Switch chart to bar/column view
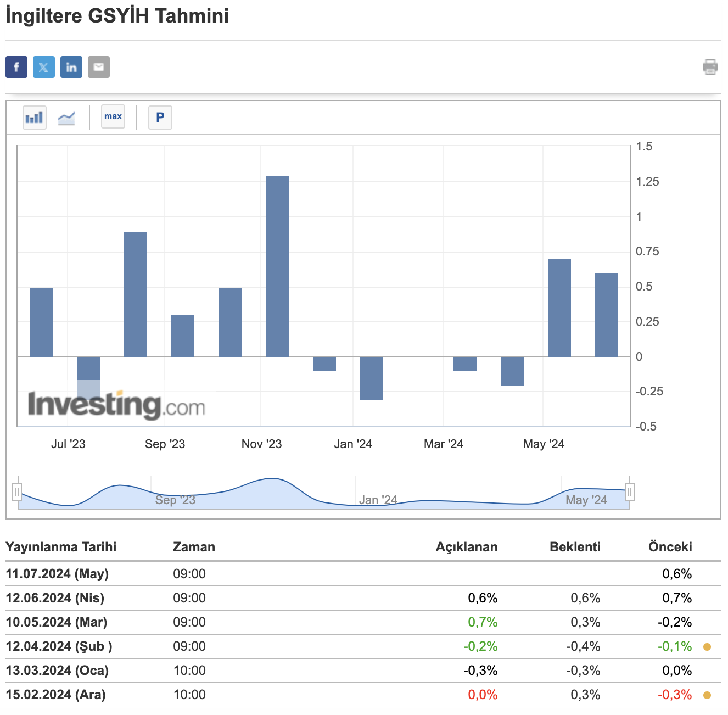Image resolution: width=728 pixels, height=715 pixels. pos(35,118)
